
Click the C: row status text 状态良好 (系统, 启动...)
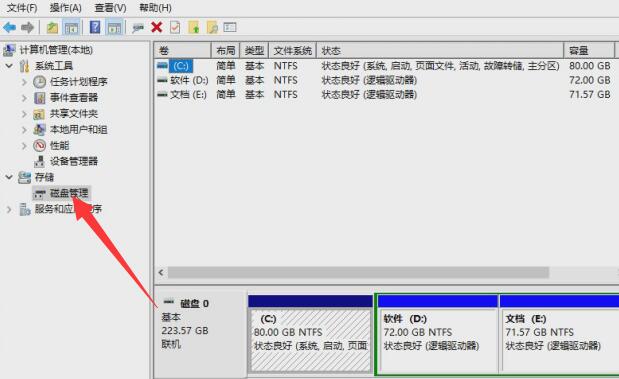pyautogui.click(x=441, y=66)
